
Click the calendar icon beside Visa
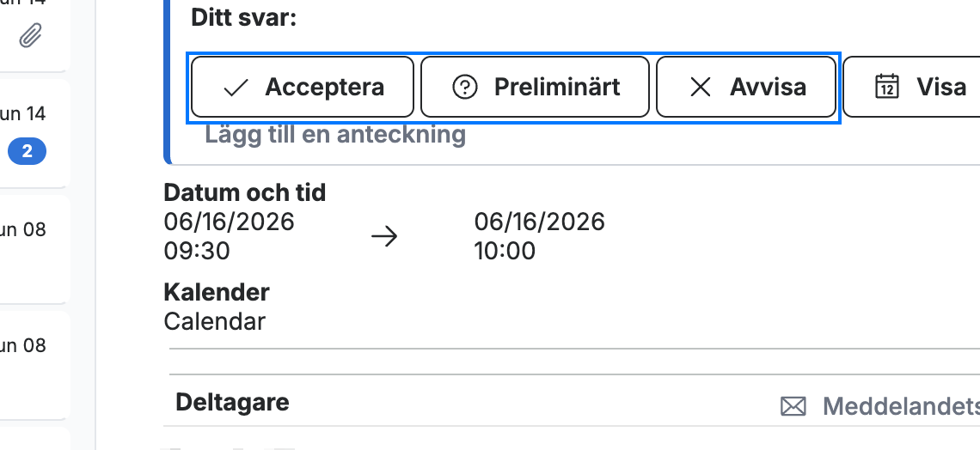pos(887,87)
